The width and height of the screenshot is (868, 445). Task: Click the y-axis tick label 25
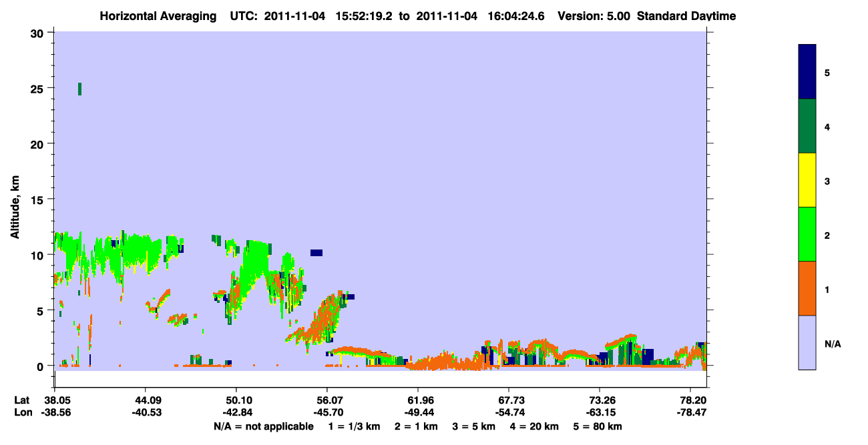click(x=39, y=88)
